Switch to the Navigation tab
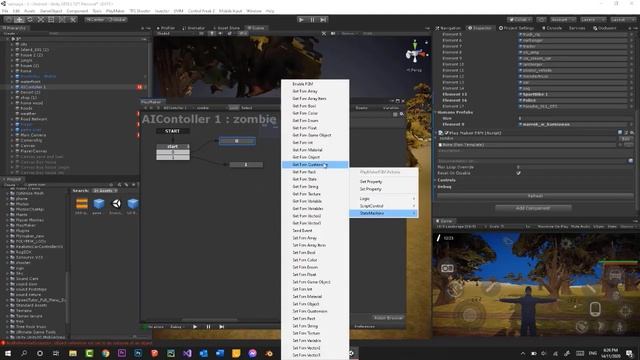The height and width of the screenshot is (360, 640). 448,28
